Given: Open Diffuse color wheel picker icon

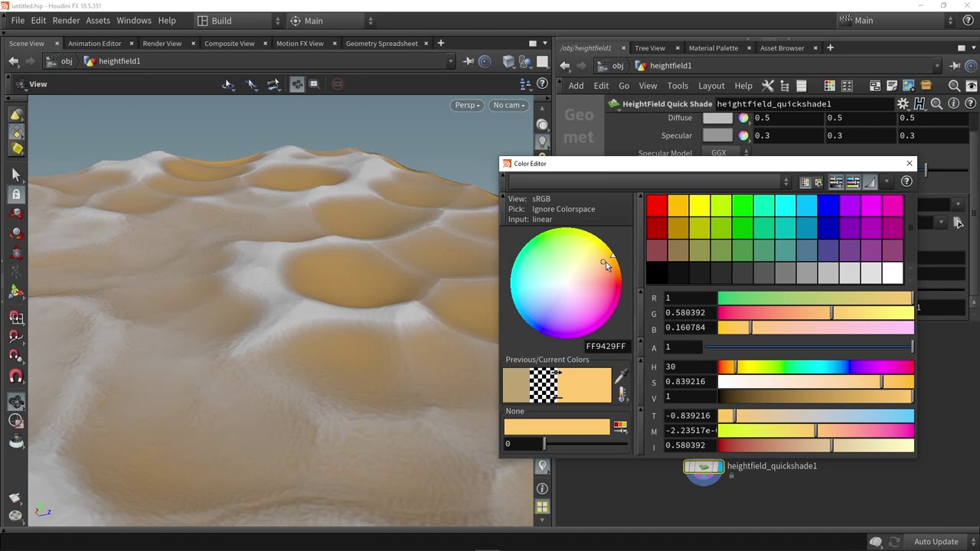Looking at the screenshot, I should click(743, 118).
